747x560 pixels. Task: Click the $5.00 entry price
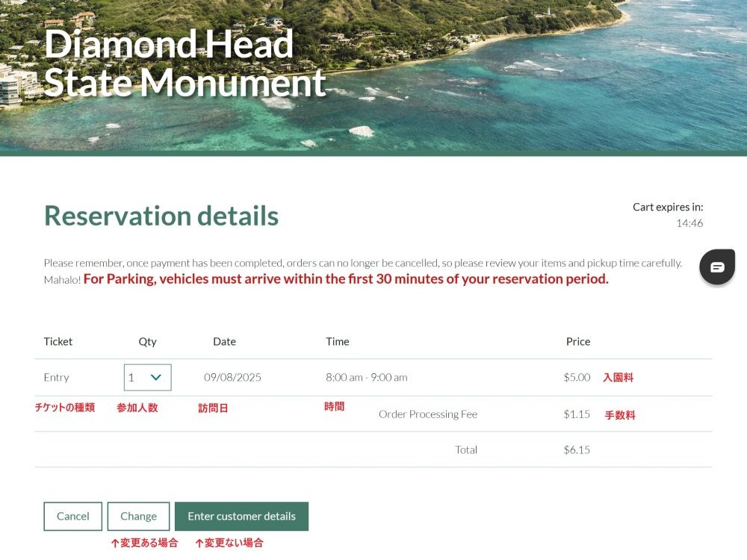pyautogui.click(x=577, y=378)
